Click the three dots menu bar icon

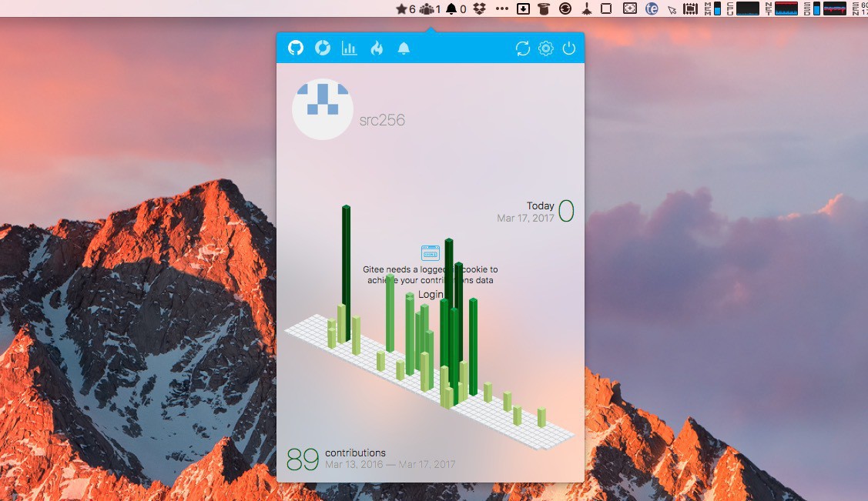click(x=502, y=8)
